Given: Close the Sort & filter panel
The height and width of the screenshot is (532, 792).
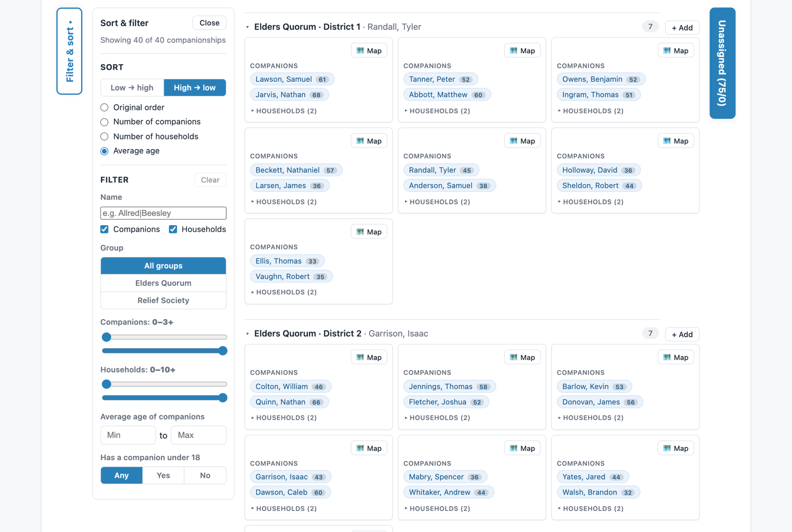Looking at the screenshot, I should 209,23.
